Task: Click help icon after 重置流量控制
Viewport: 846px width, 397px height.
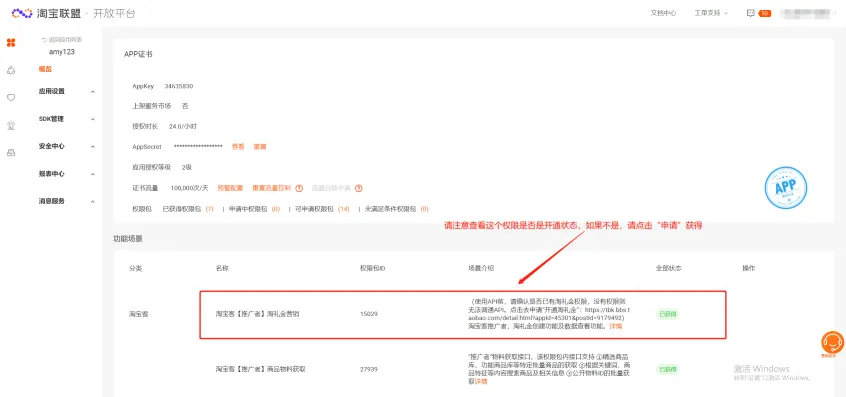Action: [299, 188]
